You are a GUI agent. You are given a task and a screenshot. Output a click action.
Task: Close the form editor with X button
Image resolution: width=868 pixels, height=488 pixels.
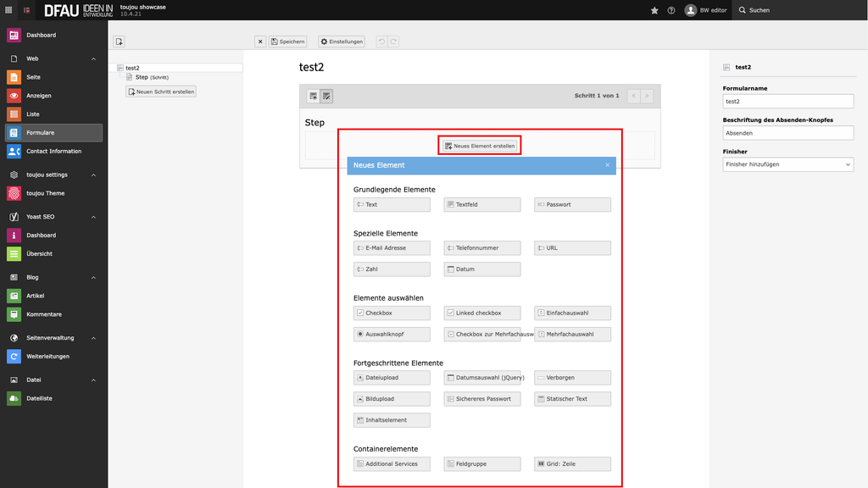260,42
